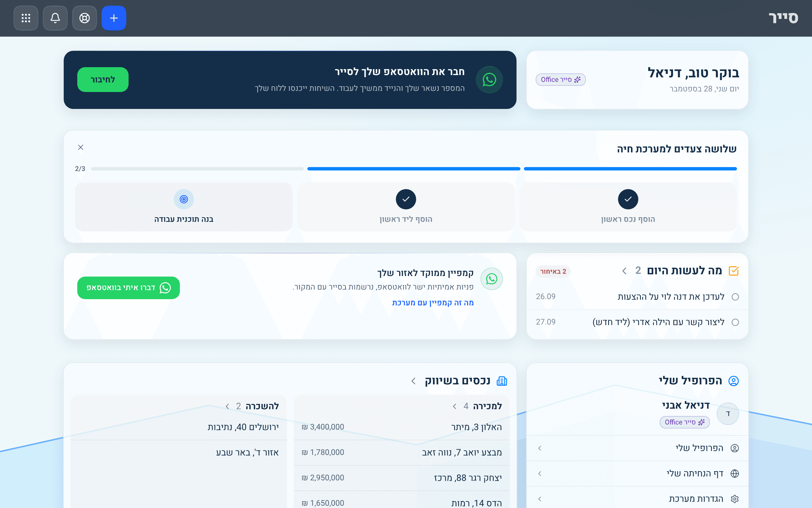Open link מה זה קמפיין עם מערכת

coord(433,303)
